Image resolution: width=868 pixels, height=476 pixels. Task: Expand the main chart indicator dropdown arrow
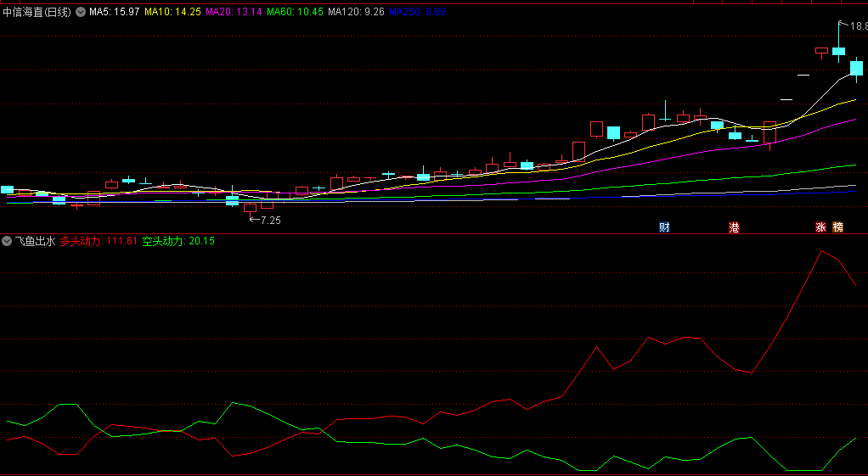click(81, 12)
